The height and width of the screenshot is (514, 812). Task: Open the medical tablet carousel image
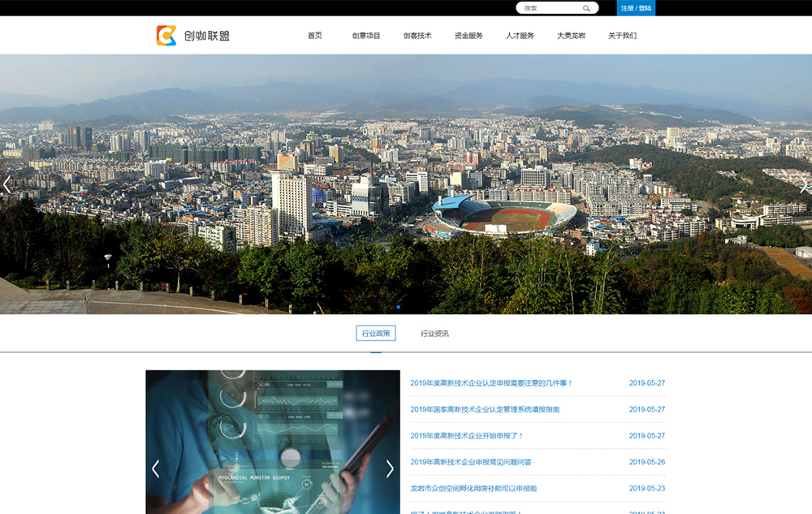point(272,443)
